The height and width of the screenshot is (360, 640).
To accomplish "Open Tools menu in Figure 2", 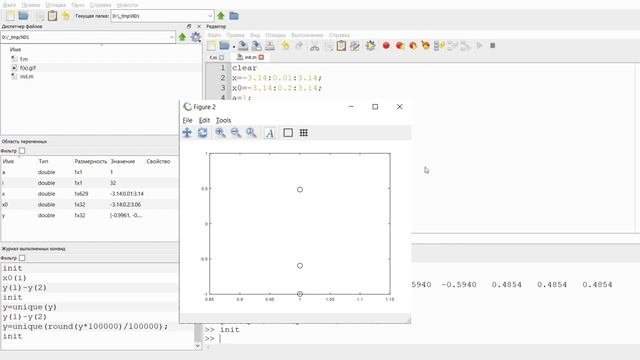I will click(223, 120).
